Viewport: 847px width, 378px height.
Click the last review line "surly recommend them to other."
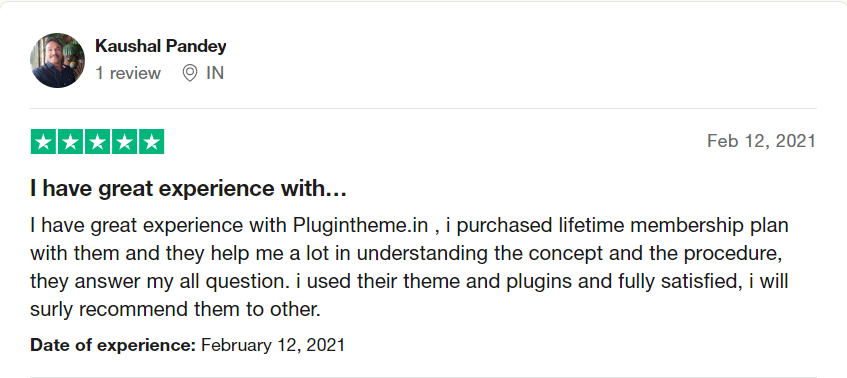[176, 310]
